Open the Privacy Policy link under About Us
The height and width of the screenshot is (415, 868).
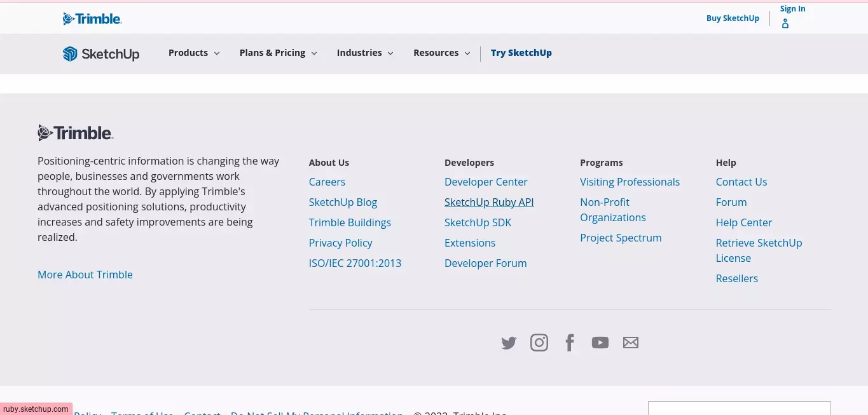pos(340,243)
